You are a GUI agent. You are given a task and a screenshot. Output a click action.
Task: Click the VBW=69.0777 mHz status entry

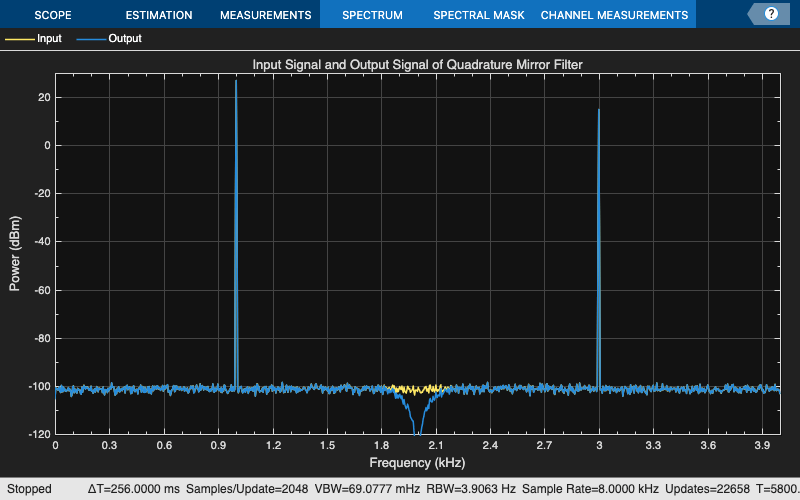click(x=367, y=489)
